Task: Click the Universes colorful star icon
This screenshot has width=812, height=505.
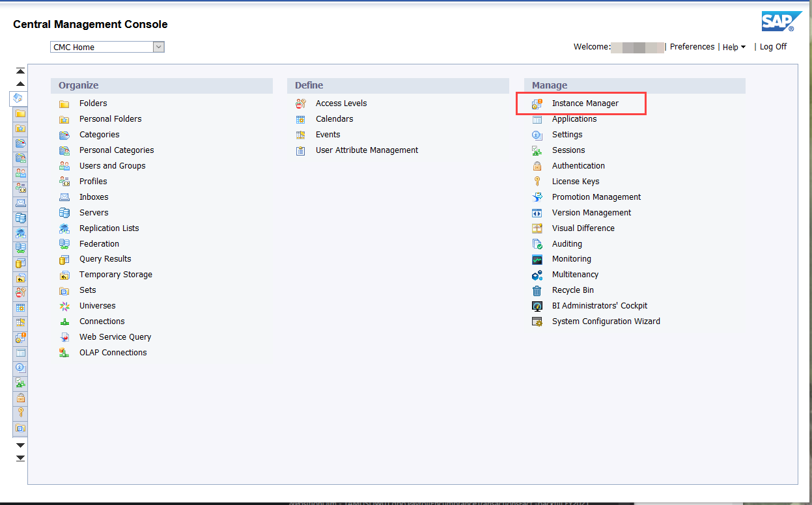Action: [x=64, y=306]
